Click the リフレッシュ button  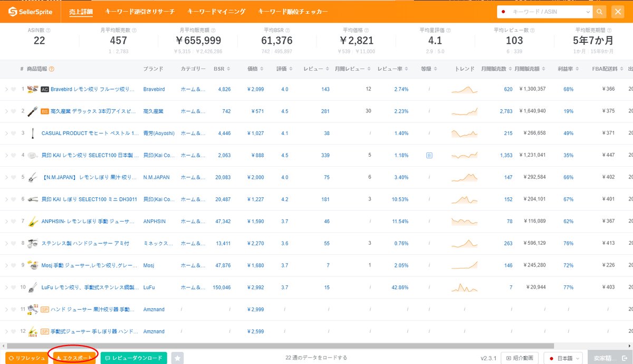[27, 358]
